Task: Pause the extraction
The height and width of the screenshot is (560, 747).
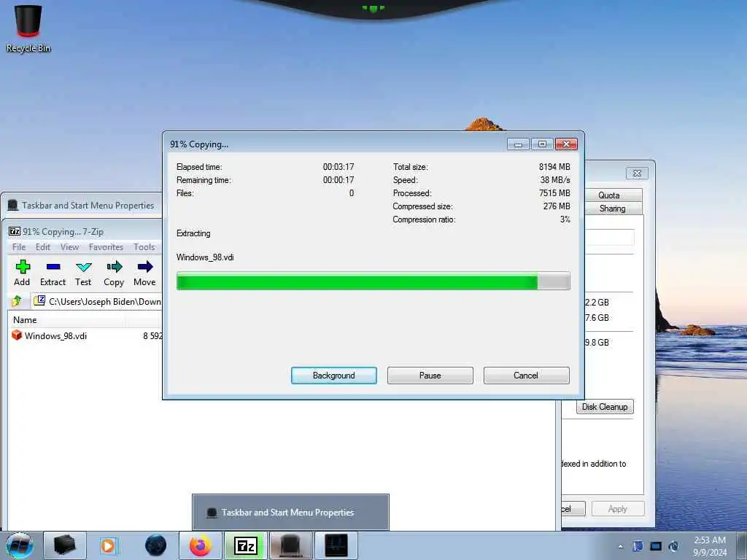Action: [430, 376]
